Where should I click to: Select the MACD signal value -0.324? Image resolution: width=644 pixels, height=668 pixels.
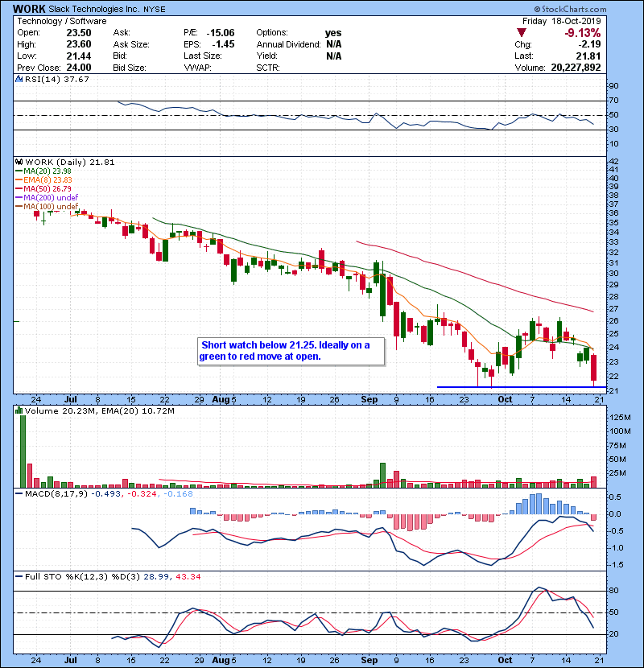click(142, 494)
